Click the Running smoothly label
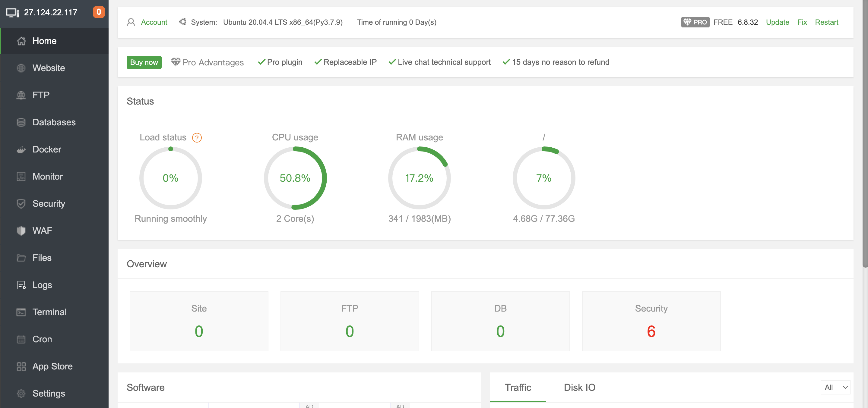The height and width of the screenshot is (408, 868). pos(170,218)
